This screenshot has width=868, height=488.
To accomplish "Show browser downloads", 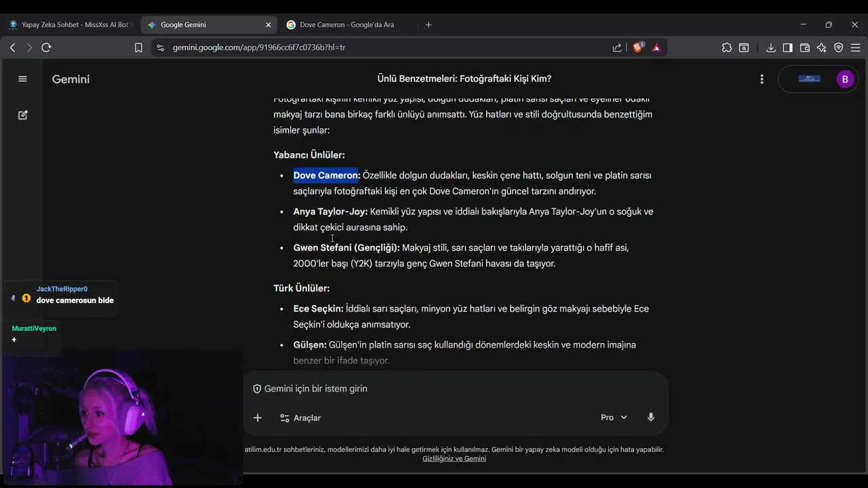I will (x=771, y=47).
